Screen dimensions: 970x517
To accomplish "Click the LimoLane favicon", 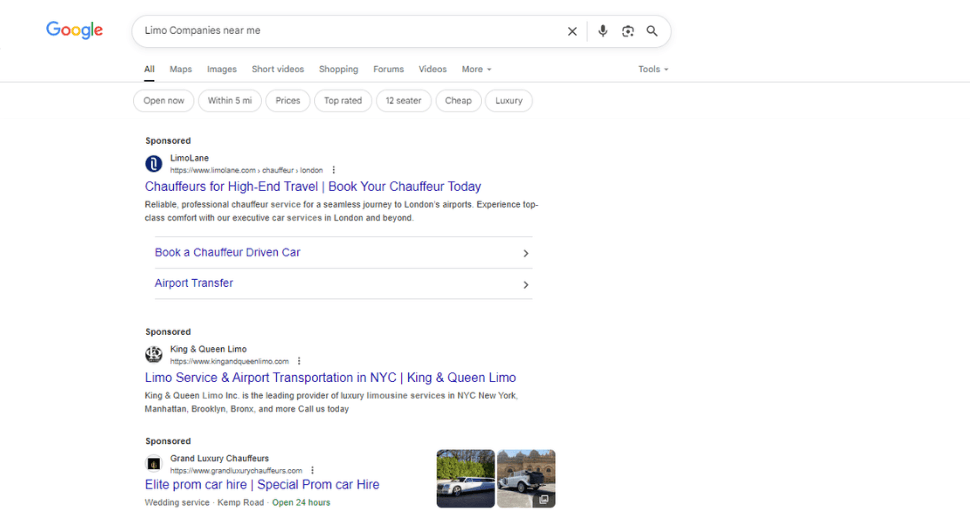I will [153, 164].
